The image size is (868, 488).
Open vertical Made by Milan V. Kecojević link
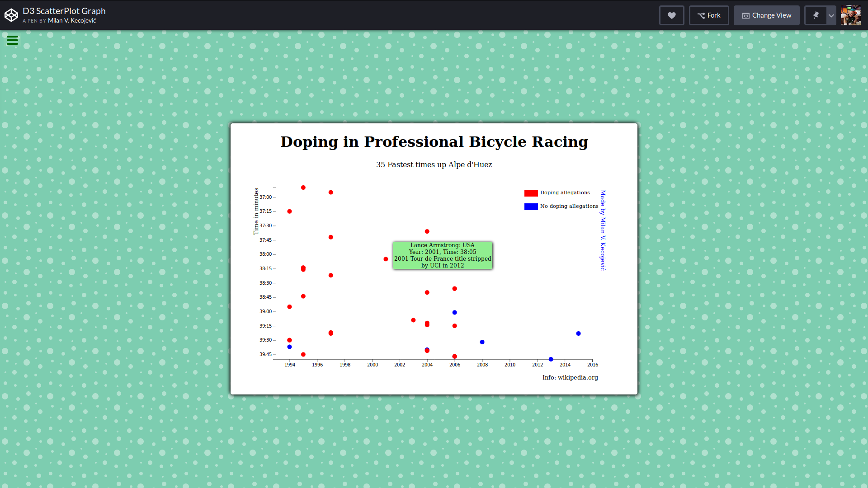[x=603, y=230]
